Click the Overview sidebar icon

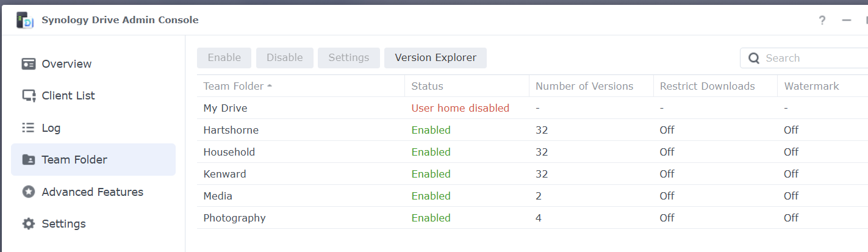click(29, 64)
